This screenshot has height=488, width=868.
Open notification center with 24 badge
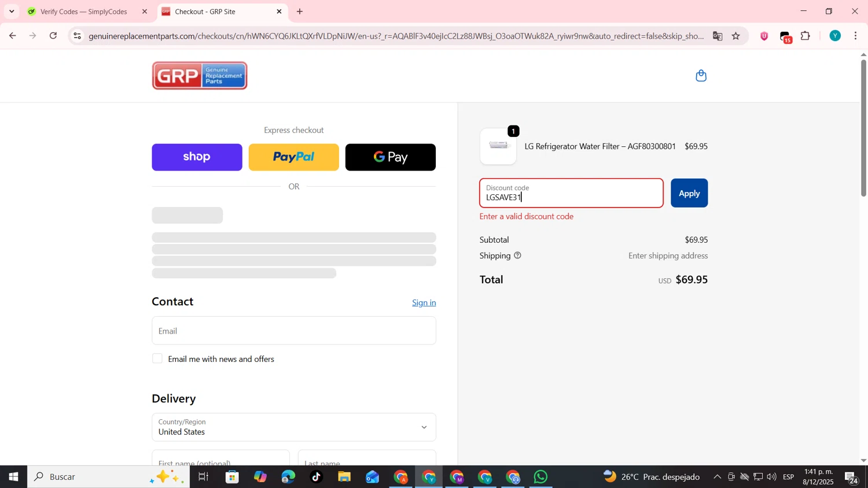pyautogui.click(x=851, y=478)
